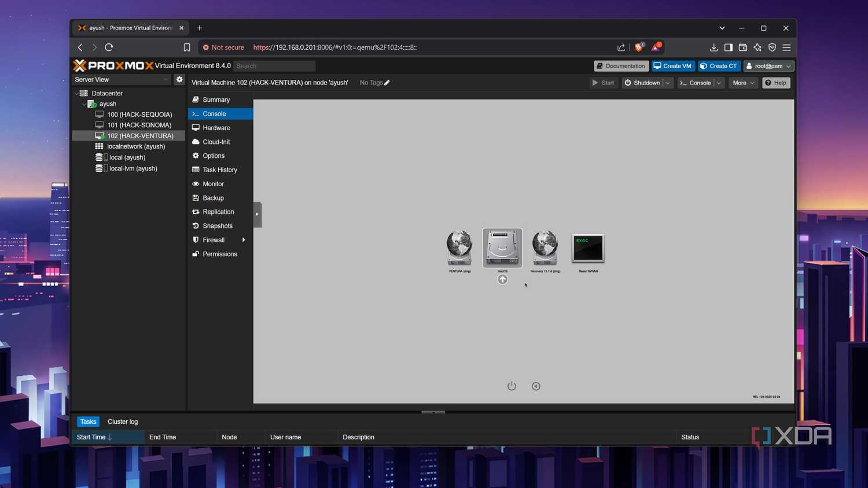Select local-lvm (ayush) storage
The width and height of the screenshot is (868, 488).
[x=128, y=168]
